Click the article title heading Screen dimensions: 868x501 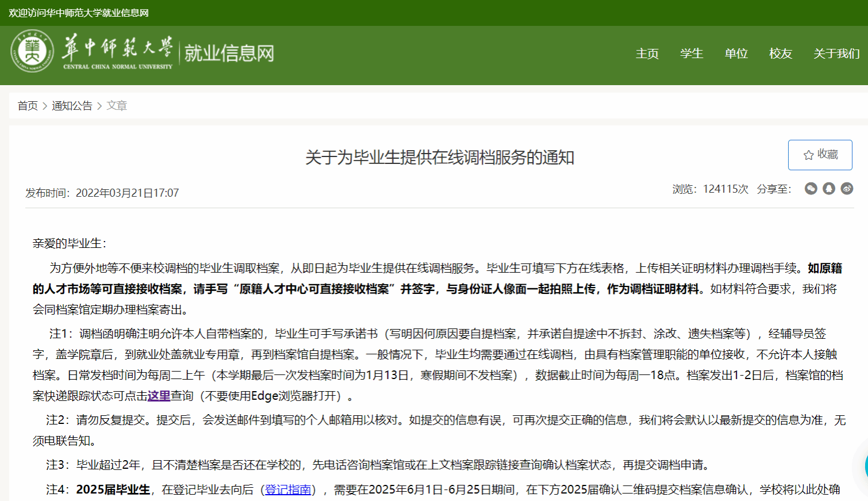[440, 158]
